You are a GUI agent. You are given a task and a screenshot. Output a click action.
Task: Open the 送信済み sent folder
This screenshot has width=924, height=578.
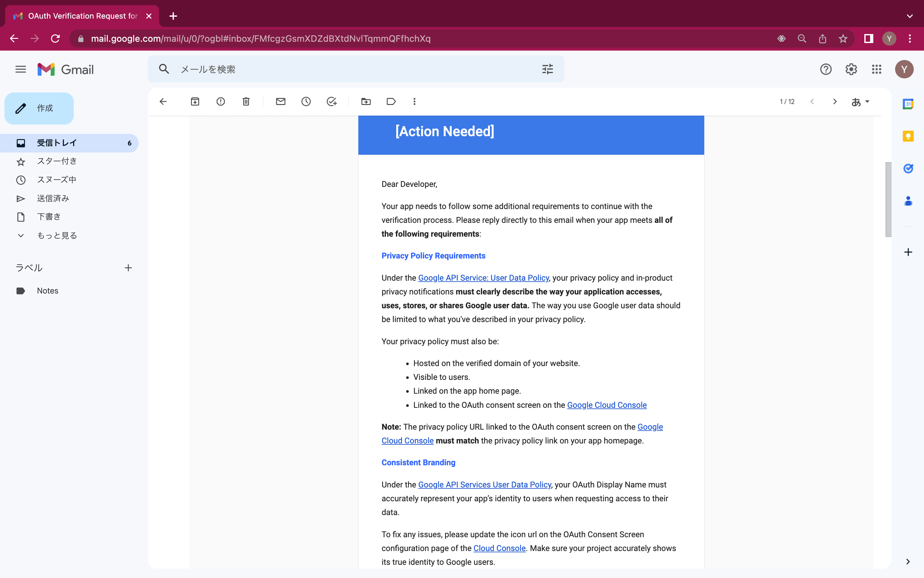pos(69,198)
